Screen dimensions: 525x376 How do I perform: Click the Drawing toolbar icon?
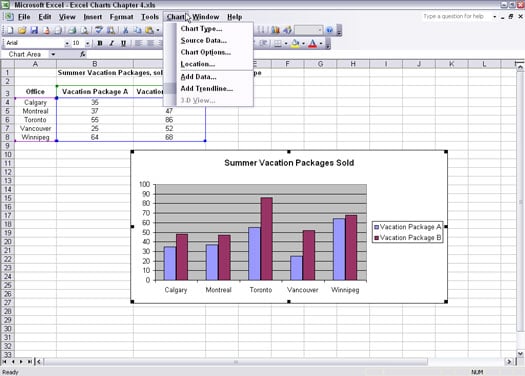[288, 30]
